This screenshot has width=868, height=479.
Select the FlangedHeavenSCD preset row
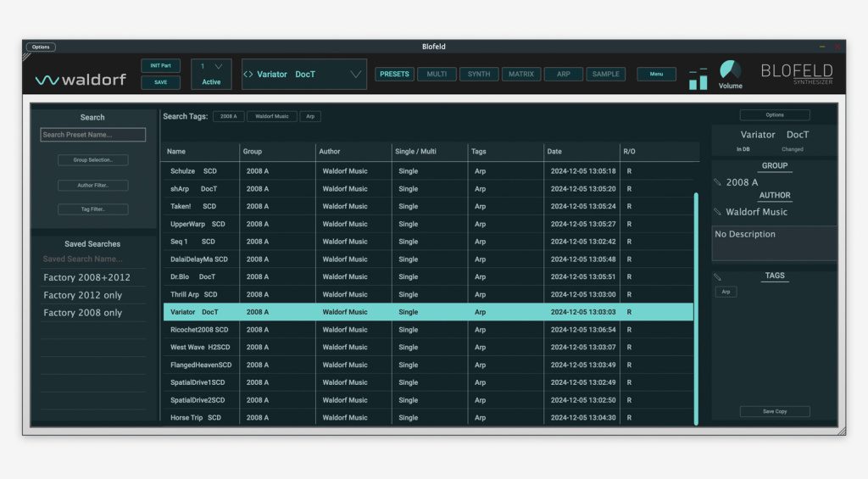(x=428, y=365)
